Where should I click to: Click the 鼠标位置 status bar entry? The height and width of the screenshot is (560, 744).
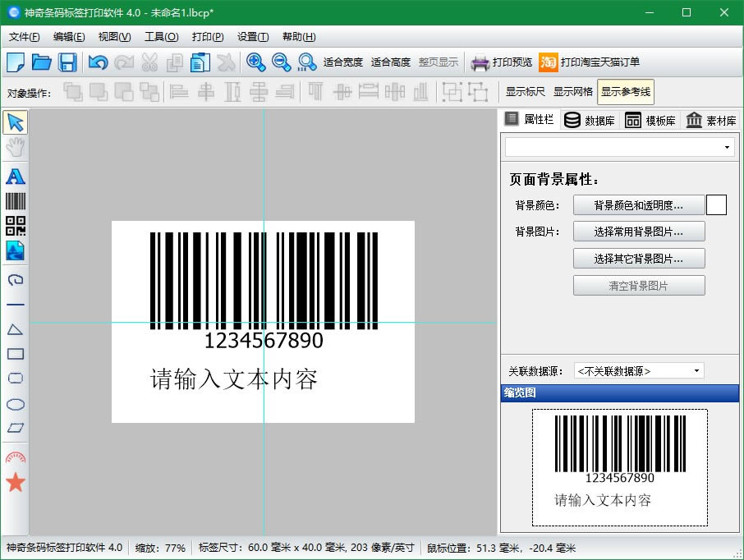(x=501, y=548)
